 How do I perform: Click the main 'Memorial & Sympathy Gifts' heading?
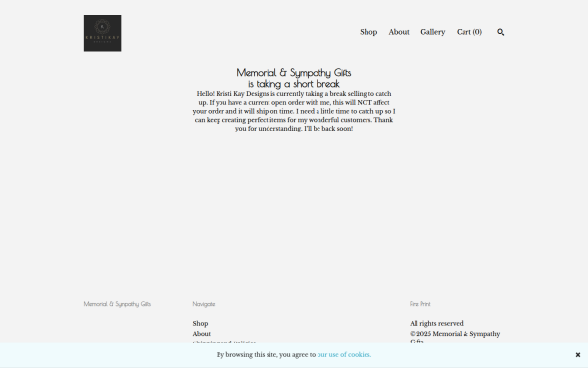click(294, 72)
